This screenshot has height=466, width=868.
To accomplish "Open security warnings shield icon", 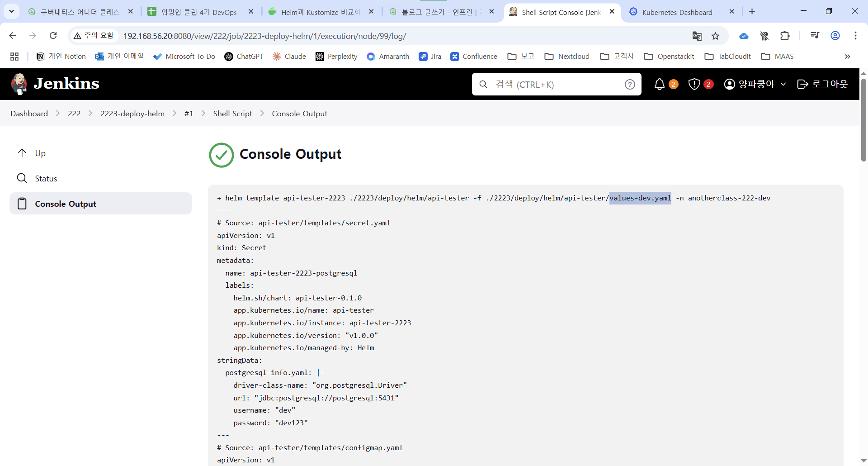I will [x=694, y=84].
